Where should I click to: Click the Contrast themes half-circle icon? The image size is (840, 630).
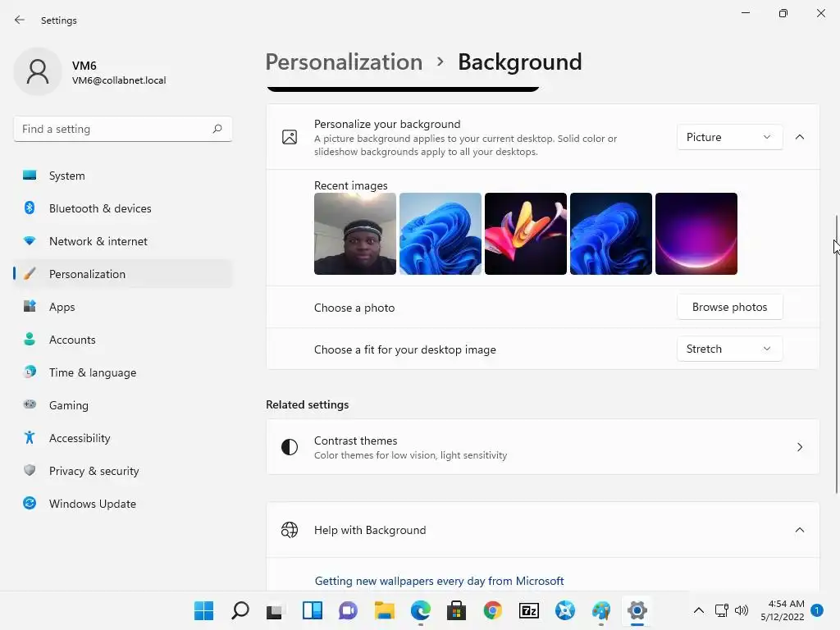tap(290, 447)
